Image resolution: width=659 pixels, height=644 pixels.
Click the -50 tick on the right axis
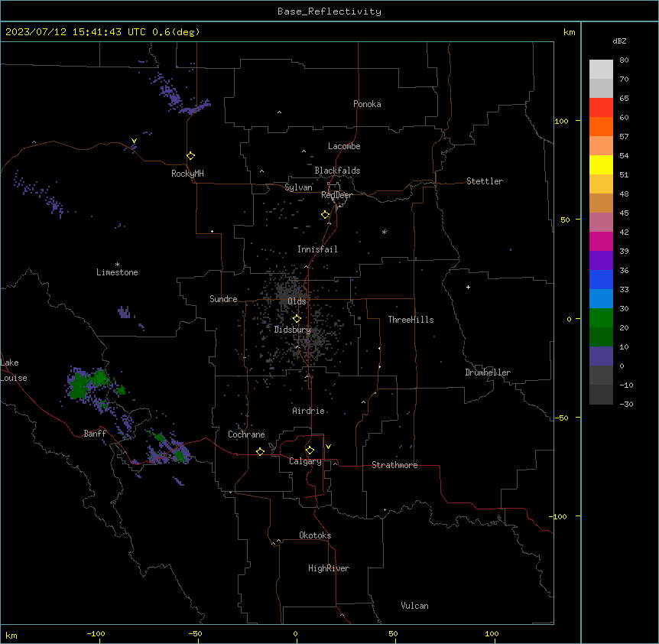561,418
